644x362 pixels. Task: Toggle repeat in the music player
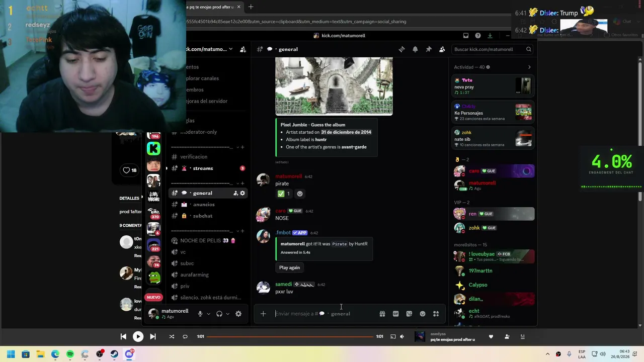pyautogui.click(x=185, y=336)
